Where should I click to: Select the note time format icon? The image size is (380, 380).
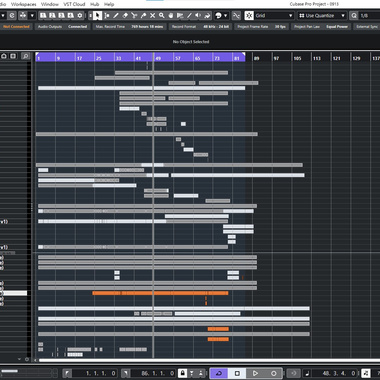click(307, 373)
